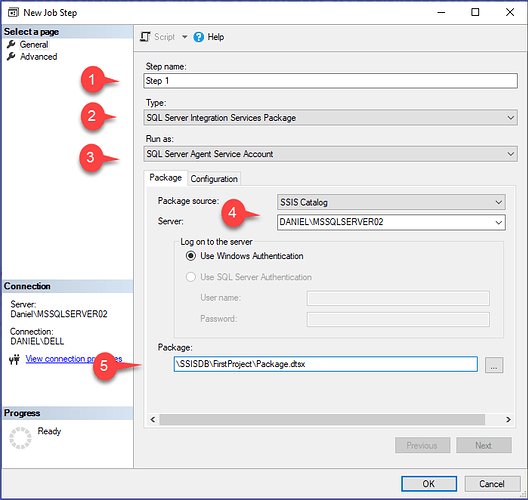Click the scrollbar left arrow
528x500 pixels.
pyautogui.click(x=153, y=420)
